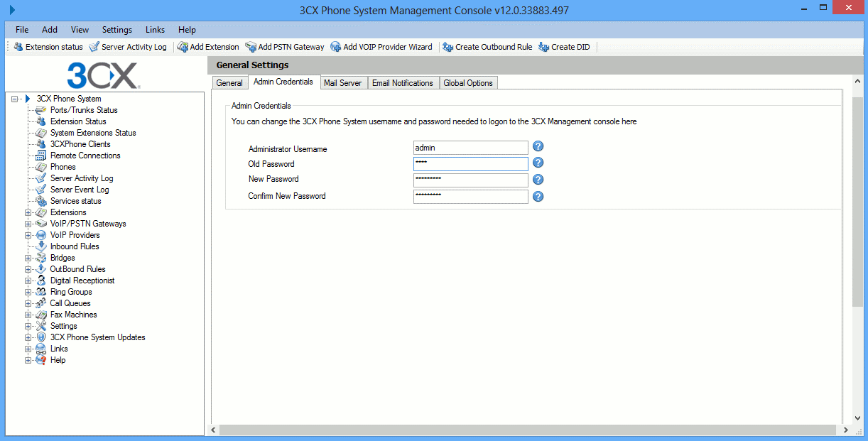
Task: Click the Old Password input field
Action: (x=471, y=164)
